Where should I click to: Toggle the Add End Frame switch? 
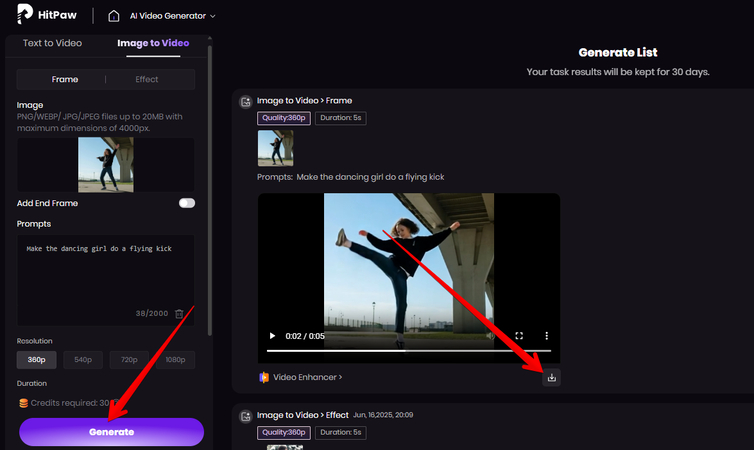(x=187, y=203)
